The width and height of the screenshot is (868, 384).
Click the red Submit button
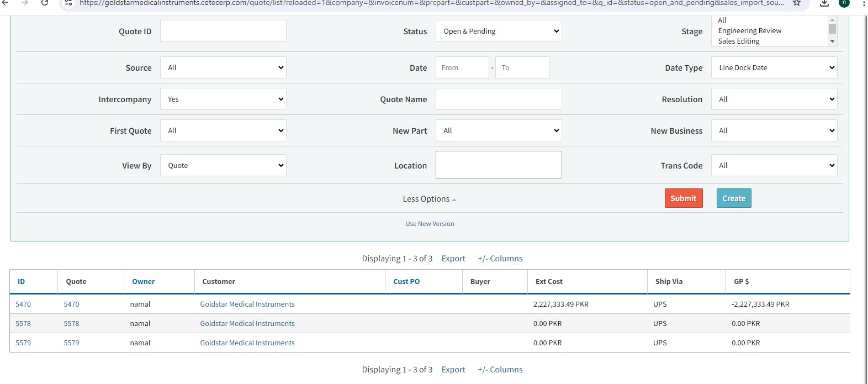coord(684,198)
